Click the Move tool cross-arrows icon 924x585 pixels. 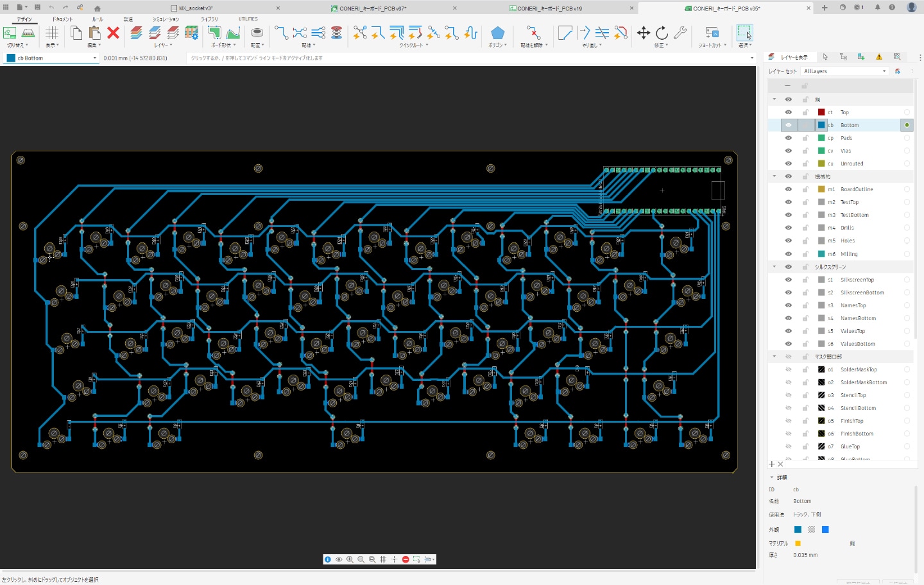pos(643,33)
